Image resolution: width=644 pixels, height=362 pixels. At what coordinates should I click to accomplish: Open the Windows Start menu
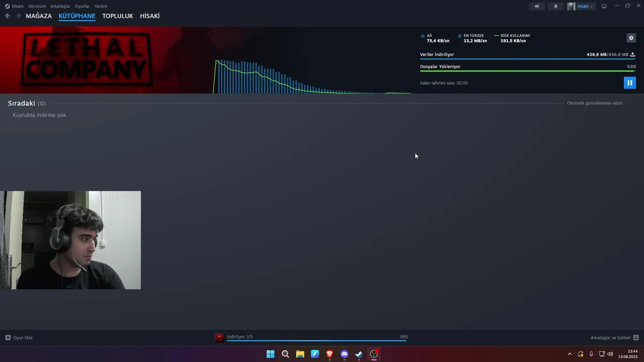[270, 354]
